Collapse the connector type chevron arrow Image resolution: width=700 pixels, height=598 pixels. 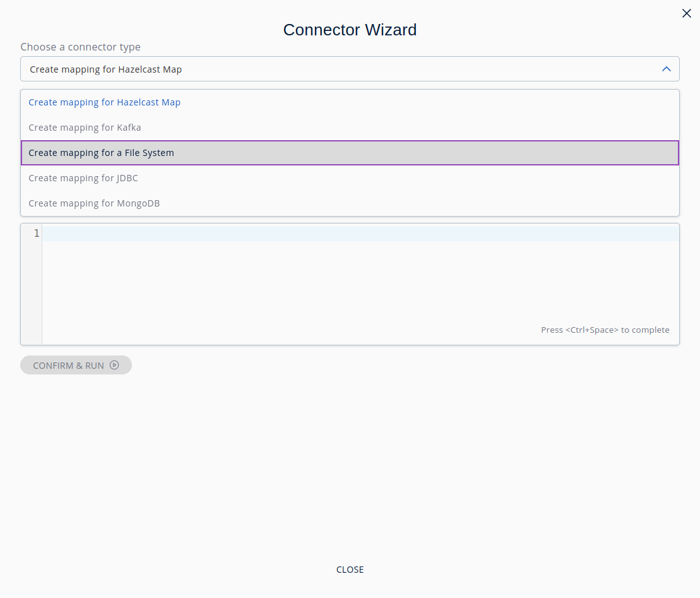pos(666,69)
